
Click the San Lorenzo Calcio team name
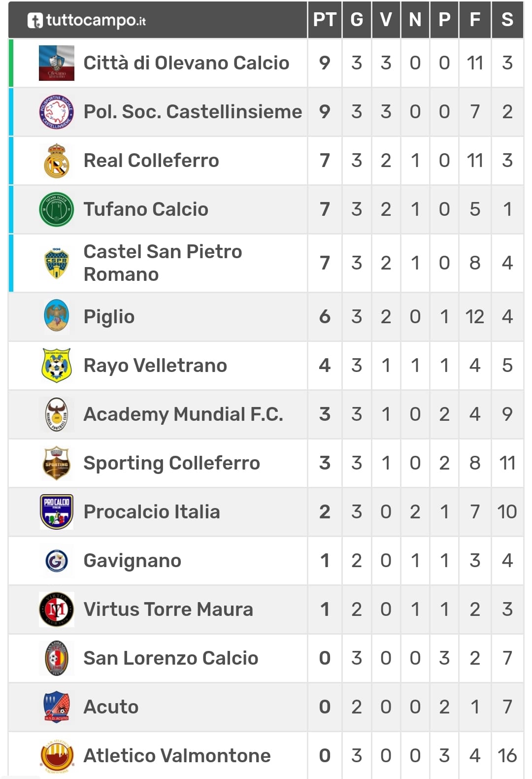[171, 658]
